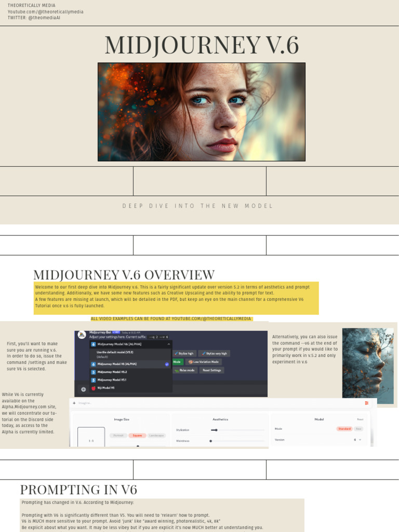Click the Relax mode button
399x532 pixels.
pos(184,370)
